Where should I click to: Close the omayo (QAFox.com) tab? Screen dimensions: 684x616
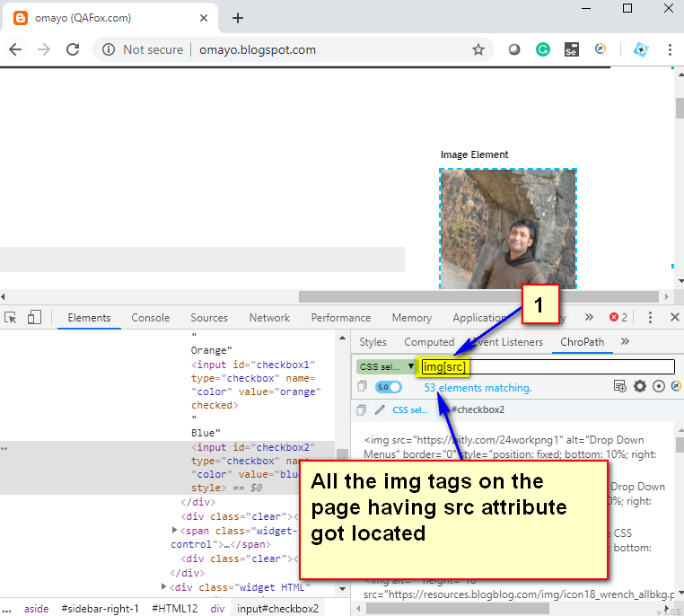[x=203, y=18]
